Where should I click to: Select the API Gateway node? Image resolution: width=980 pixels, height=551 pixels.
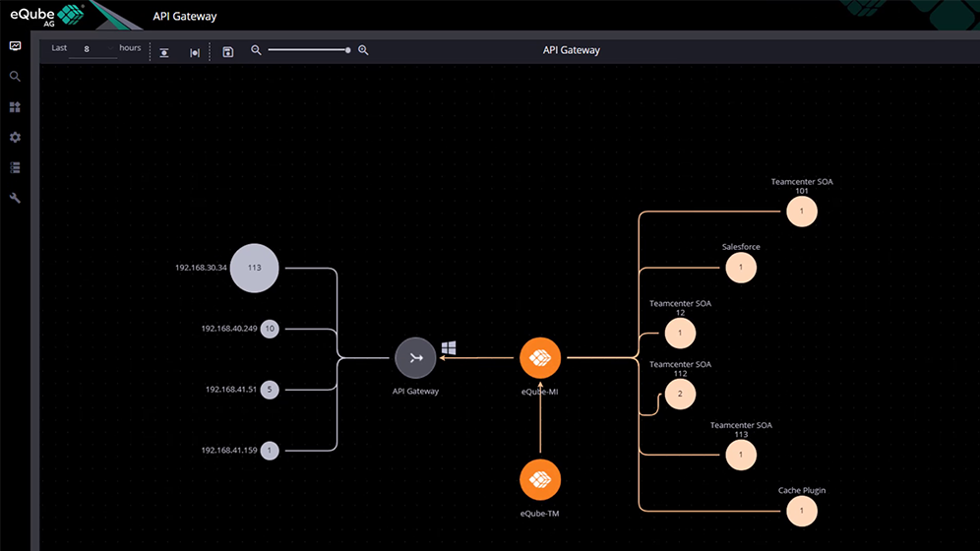[x=415, y=358]
